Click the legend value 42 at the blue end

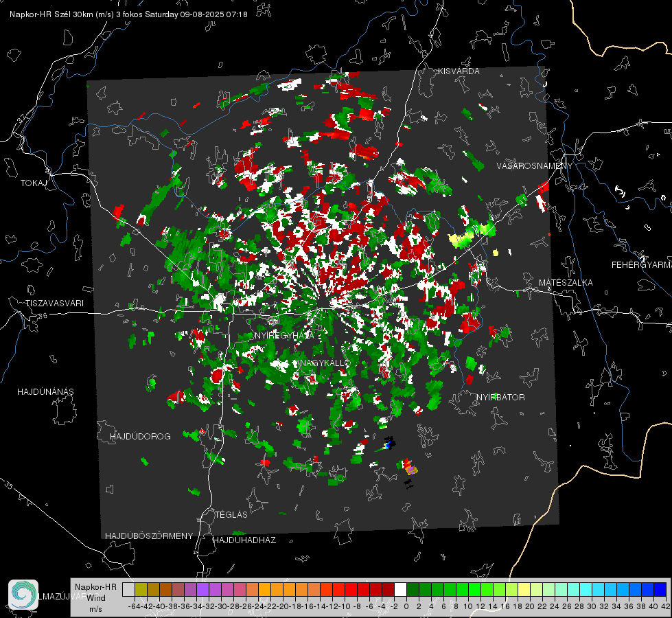[665, 606]
